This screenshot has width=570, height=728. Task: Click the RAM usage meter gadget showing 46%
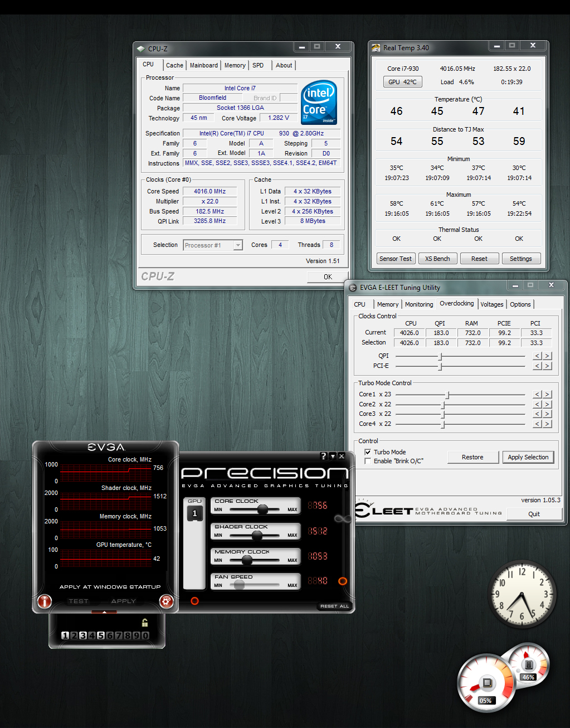click(528, 663)
